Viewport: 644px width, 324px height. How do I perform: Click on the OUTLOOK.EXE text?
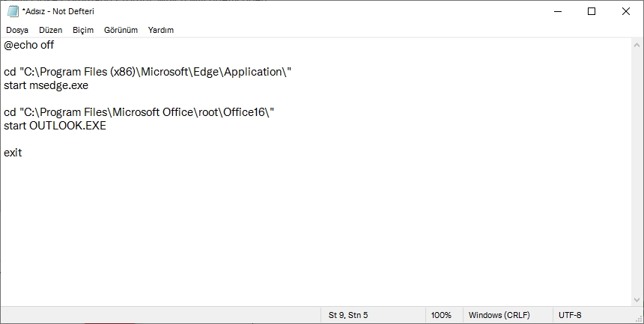[67, 126]
